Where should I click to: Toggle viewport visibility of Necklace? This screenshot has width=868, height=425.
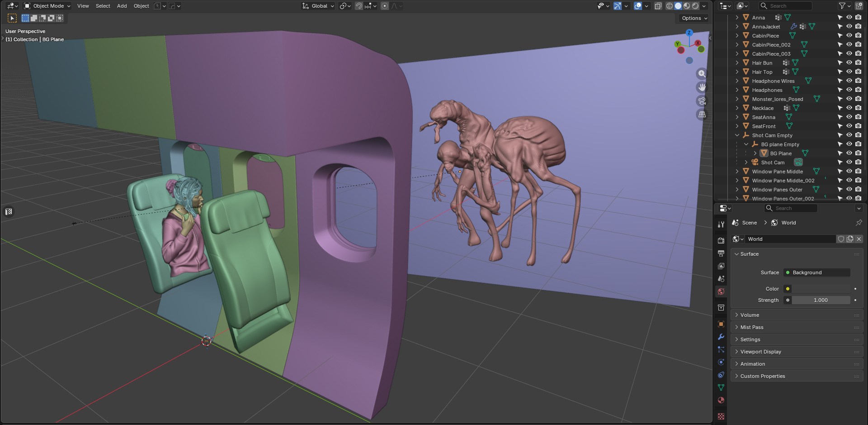[849, 108]
